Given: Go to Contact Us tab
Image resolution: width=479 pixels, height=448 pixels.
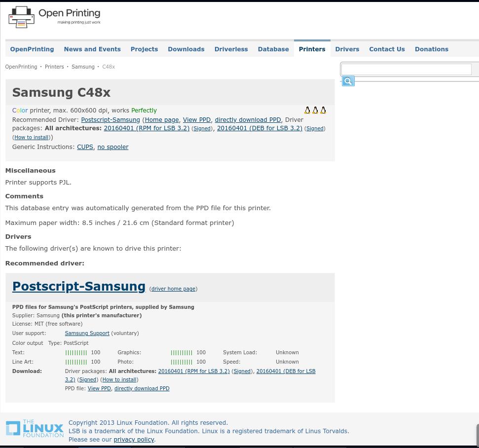Looking at the screenshot, I should (x=387, y=49).
